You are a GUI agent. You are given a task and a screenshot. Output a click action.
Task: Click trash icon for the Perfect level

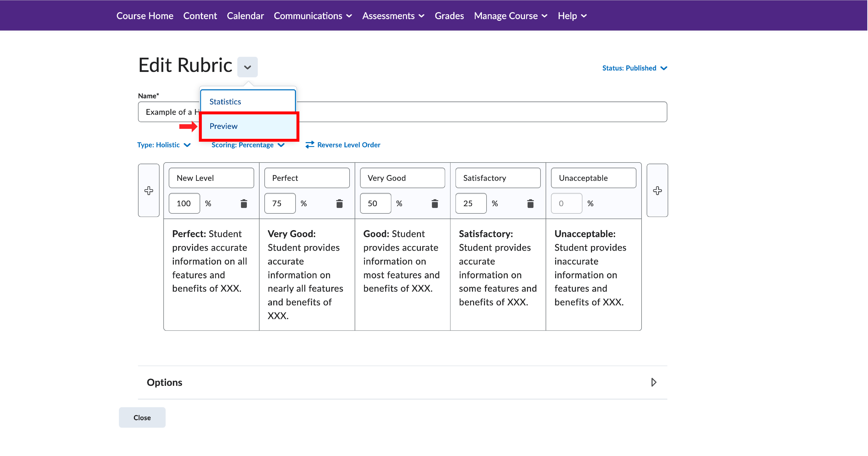pyautogui.click(x=339, y=203)
